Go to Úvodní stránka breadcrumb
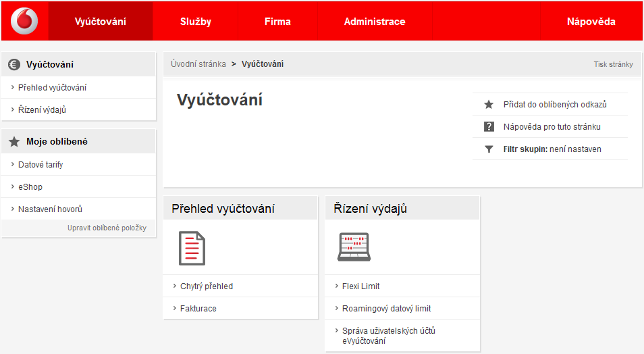The width and height of the screenshot is (644, 354). point(198,64)
